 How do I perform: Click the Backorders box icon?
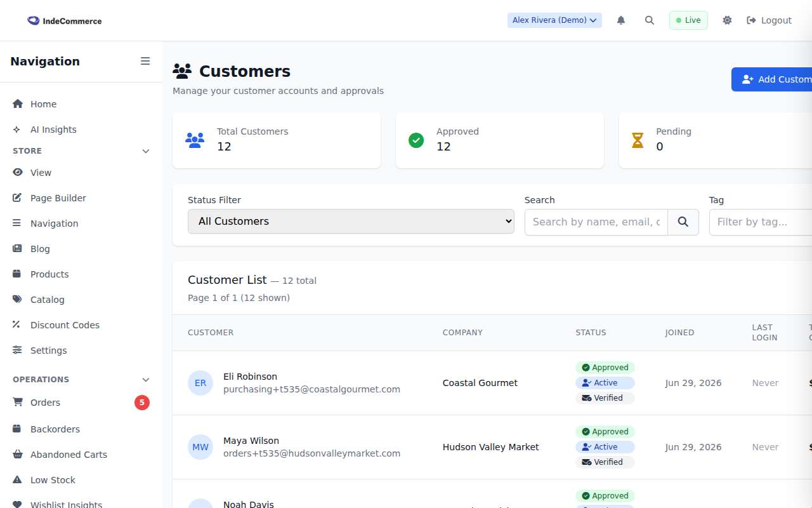(17, 429)
